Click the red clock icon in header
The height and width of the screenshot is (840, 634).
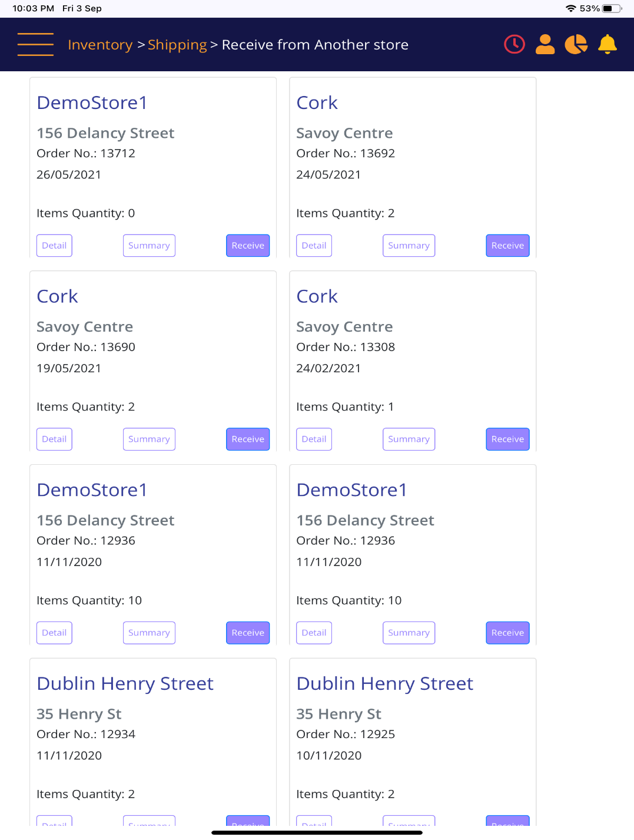pyautogui.click(x=514, y=44)
